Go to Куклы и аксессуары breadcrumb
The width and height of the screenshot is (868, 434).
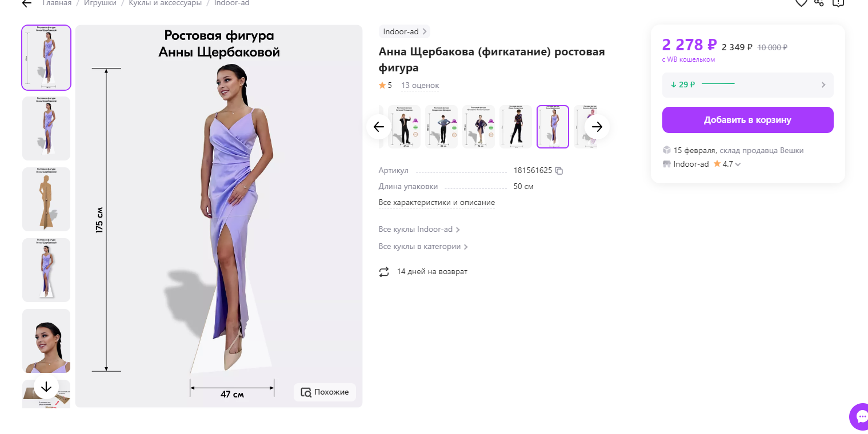(165, 3)
